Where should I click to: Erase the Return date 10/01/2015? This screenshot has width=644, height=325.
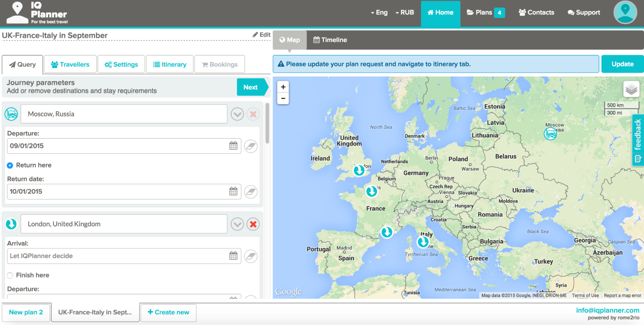click(251, 192)
